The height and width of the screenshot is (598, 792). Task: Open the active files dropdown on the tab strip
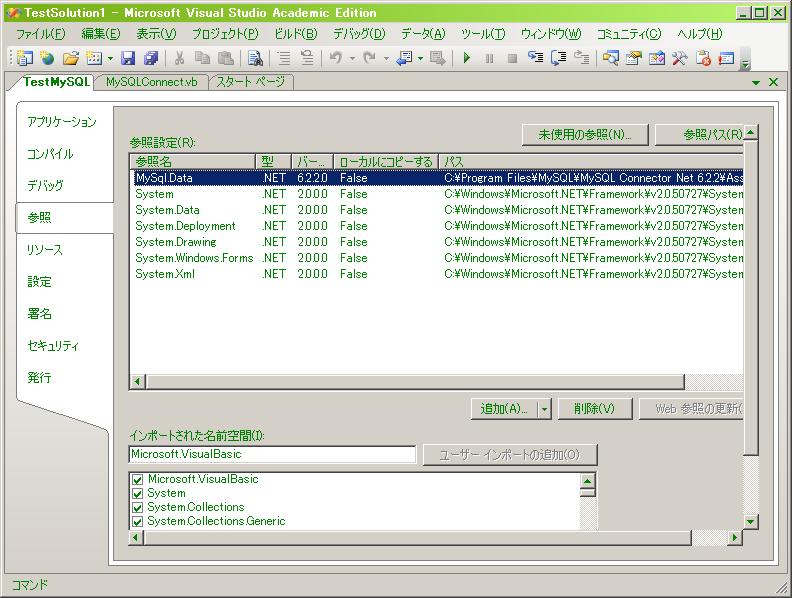point(756,82)
